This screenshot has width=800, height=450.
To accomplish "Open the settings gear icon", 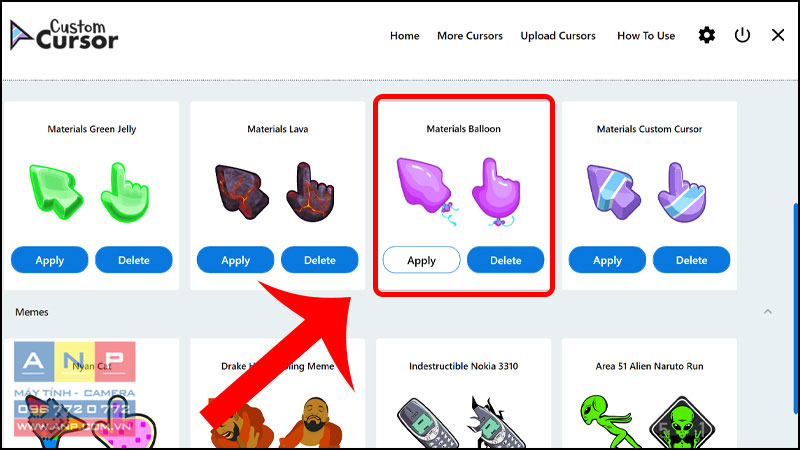I will click(707, 35).
